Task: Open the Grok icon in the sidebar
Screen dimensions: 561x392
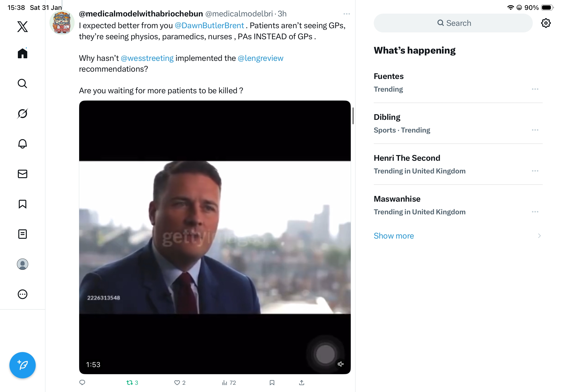Action: pyautogui.click(x=23, y=114)
